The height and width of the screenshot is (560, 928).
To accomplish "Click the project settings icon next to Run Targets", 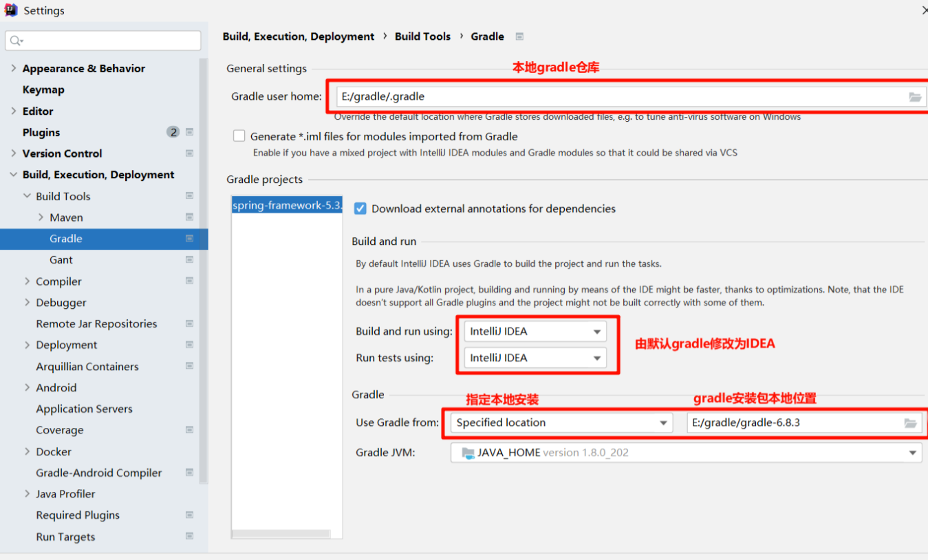I will (x=190, y=537).
